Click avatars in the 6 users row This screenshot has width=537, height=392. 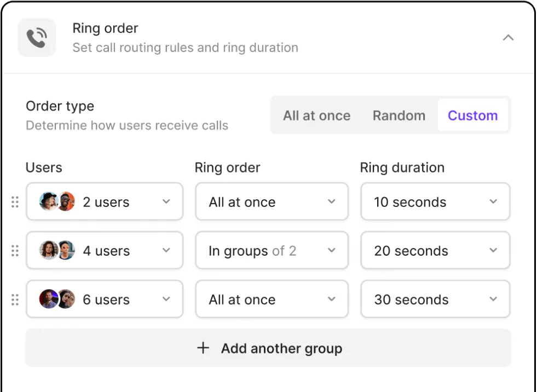57,299
